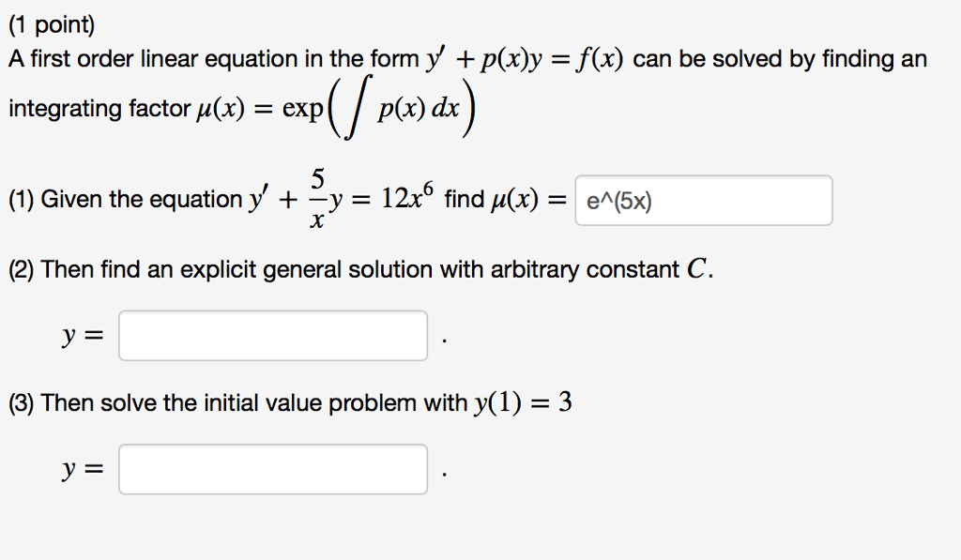The image size is (961, 560).
Task: Place cursor in the initial value problem answer box
Action: point(272,468)
